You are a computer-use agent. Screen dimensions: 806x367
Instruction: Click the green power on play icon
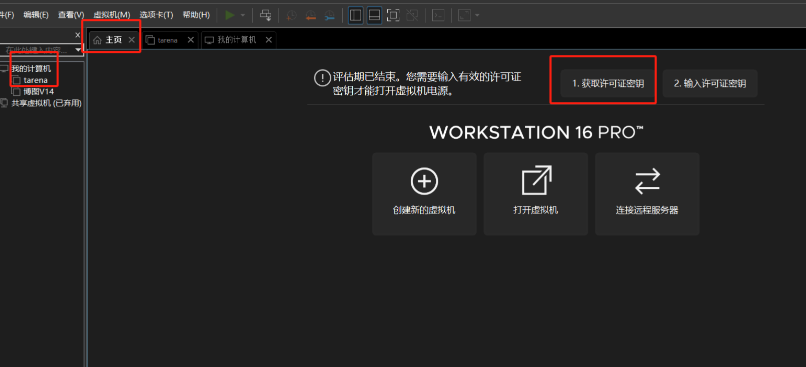[230, 15]
